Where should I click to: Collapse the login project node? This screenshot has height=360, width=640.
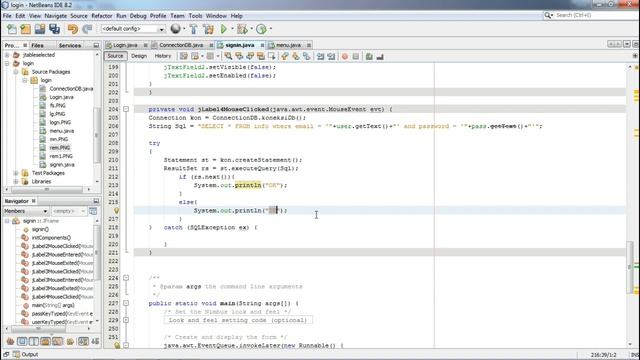7,63
